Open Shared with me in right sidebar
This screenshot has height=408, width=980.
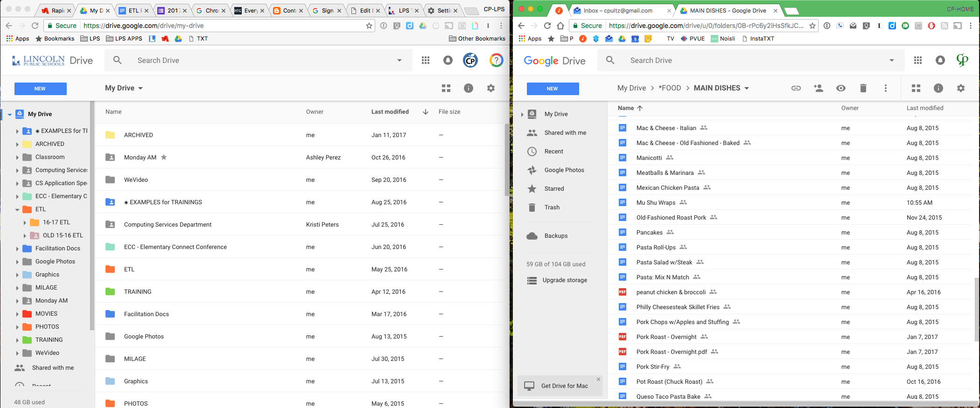click(x=565, y=133)
